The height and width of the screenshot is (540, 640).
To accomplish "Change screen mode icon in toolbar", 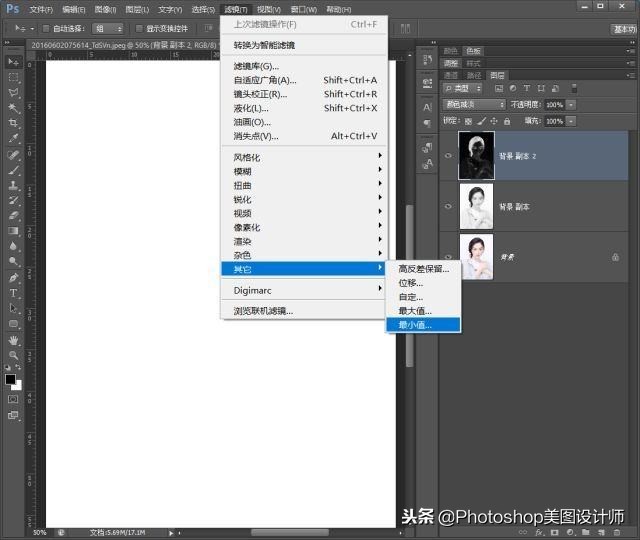I will [x=13, y=415].
